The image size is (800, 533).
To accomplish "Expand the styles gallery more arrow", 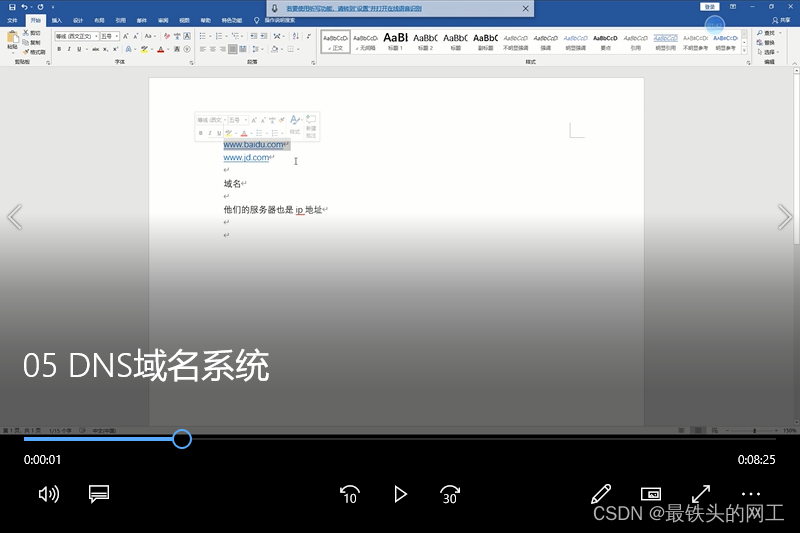I will click(x=744, y=50).
